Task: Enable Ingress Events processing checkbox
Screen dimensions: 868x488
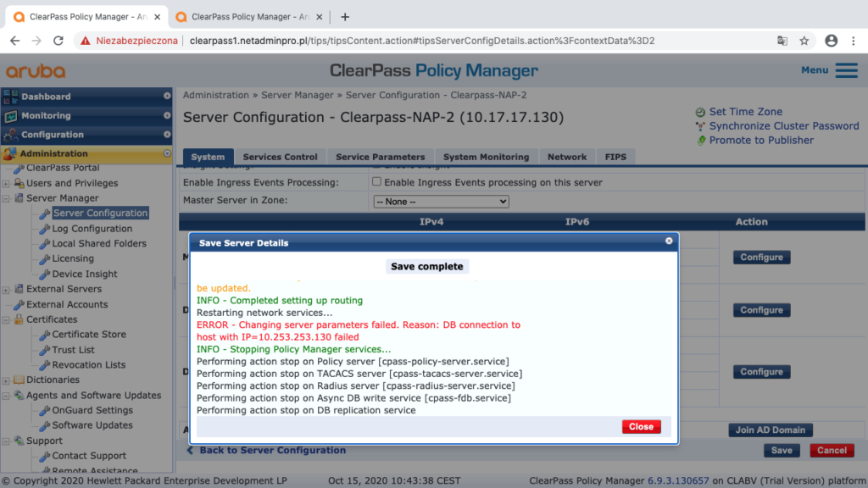Action: (376, 181)
